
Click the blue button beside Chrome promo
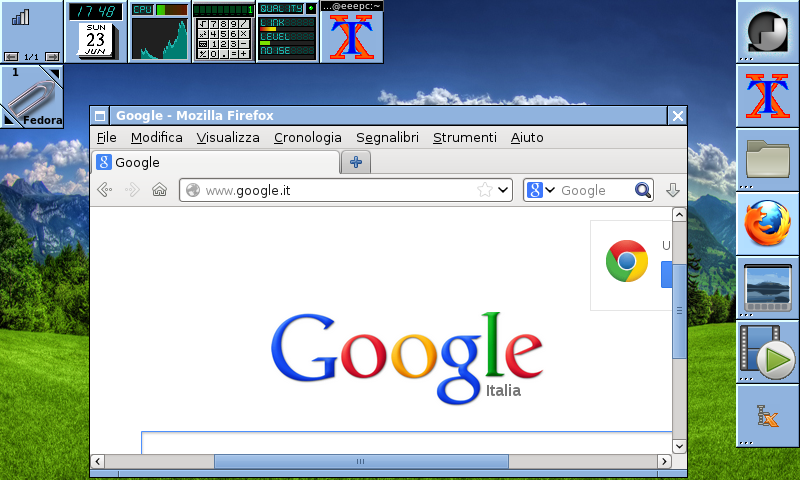pos(666,274)
